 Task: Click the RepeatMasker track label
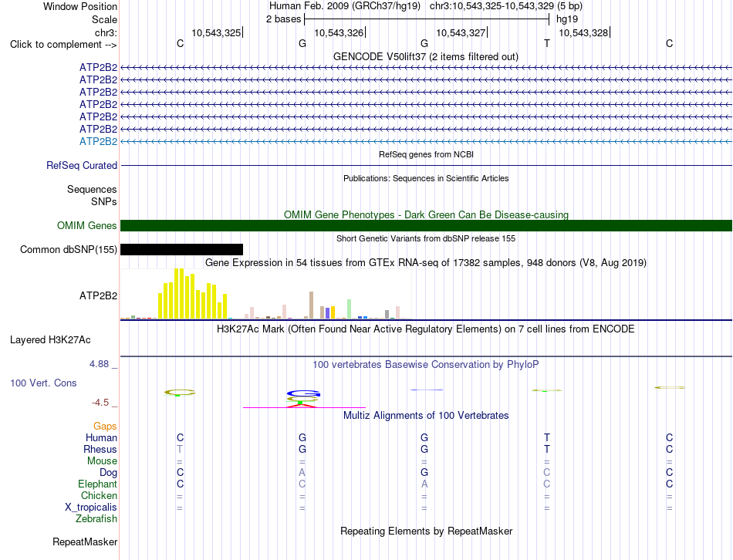tap(85, 541)
